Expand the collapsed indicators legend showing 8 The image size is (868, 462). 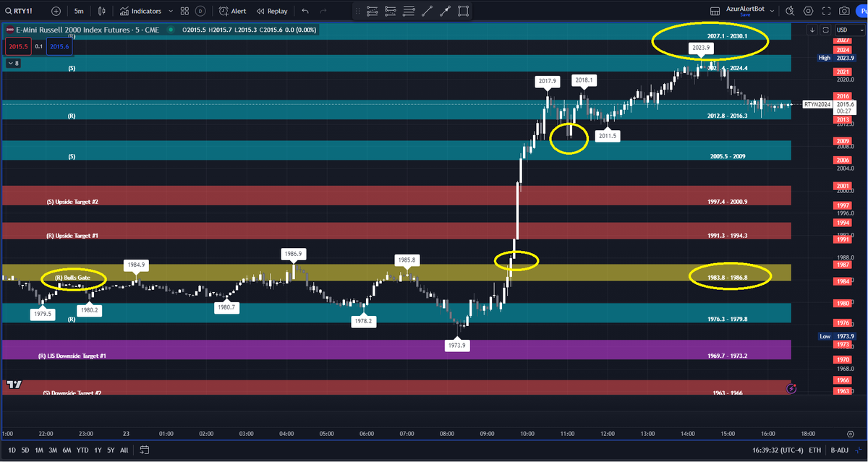click(x=13, y=64)
